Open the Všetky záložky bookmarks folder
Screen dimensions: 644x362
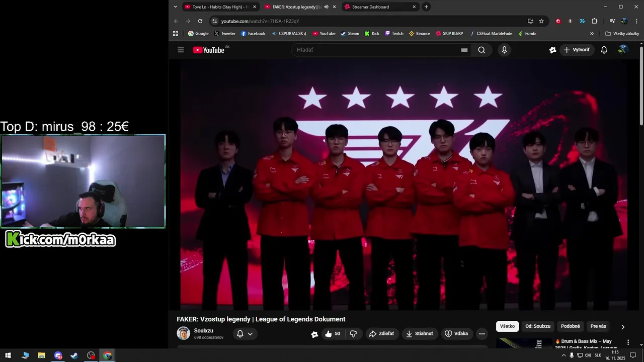point(622,34)
